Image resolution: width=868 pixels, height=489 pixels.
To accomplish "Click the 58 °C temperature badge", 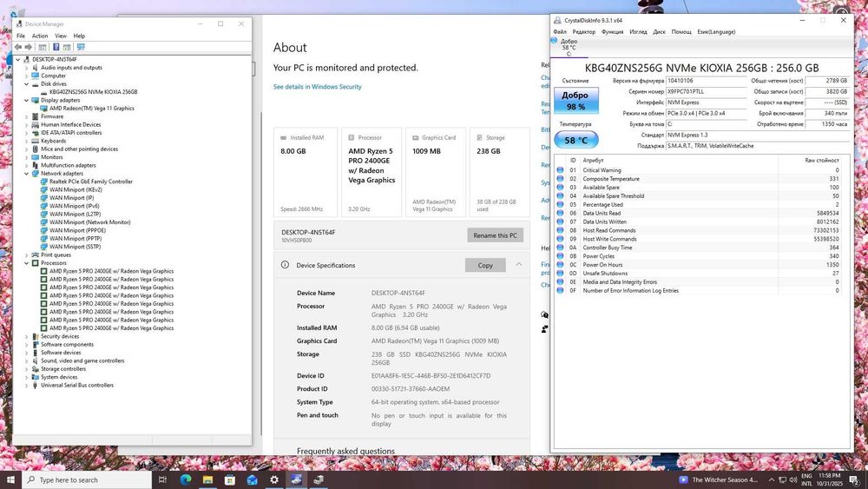I will [x=575, y=140].
